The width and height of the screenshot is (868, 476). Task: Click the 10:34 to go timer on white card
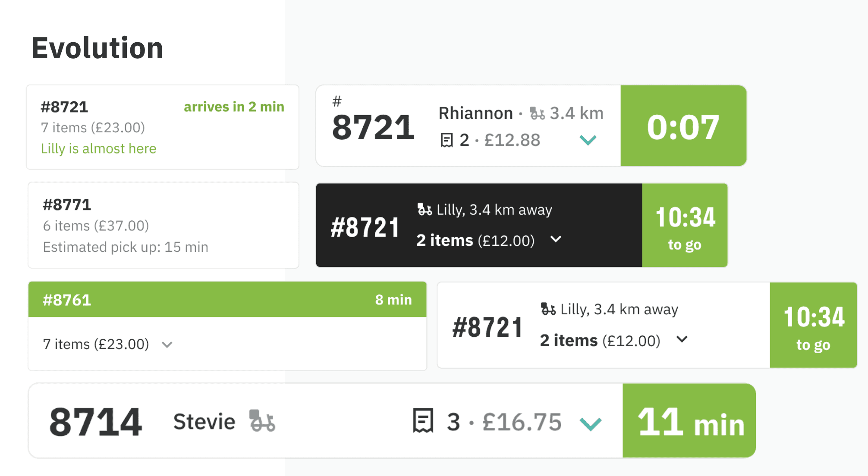(x=813, y=325)
